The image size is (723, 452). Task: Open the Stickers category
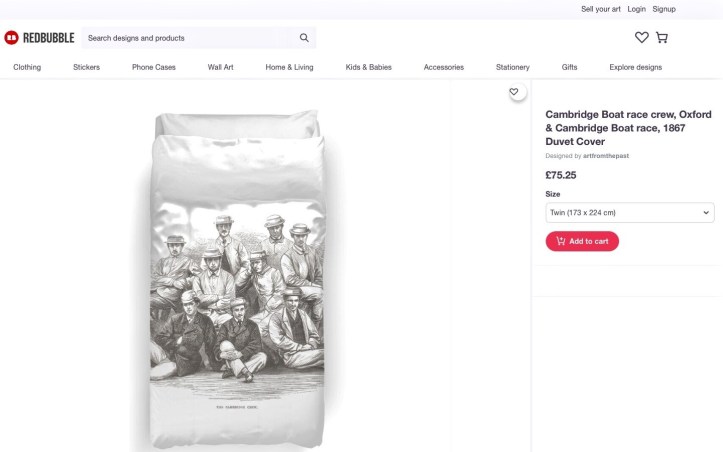tap(87, 67)
